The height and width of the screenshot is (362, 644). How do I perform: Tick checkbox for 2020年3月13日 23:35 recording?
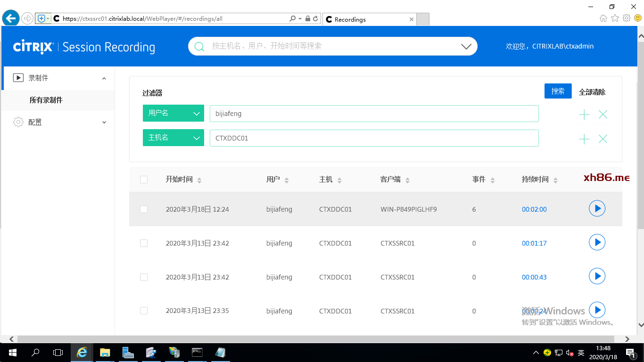(144, 311)
